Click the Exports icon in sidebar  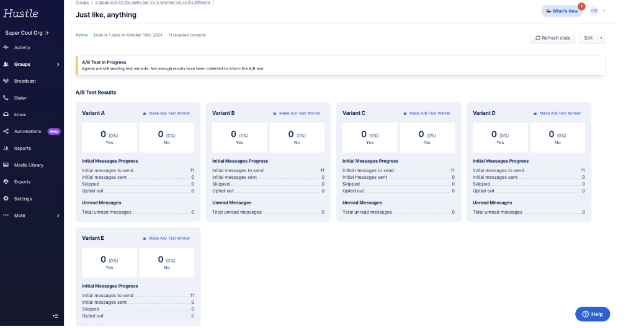coord(6,181)
